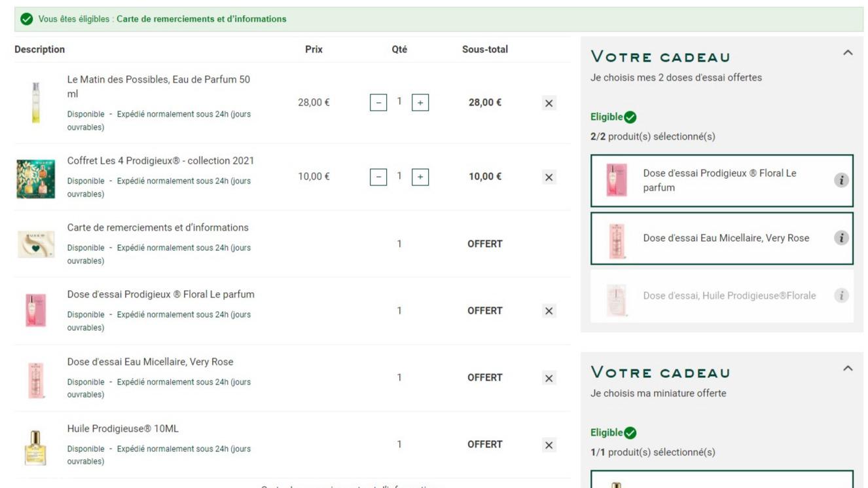Show info for Eau Micellaire Very Rose sample
The width and height of the screenshot is (868, 488).
[x=841, y=238]
